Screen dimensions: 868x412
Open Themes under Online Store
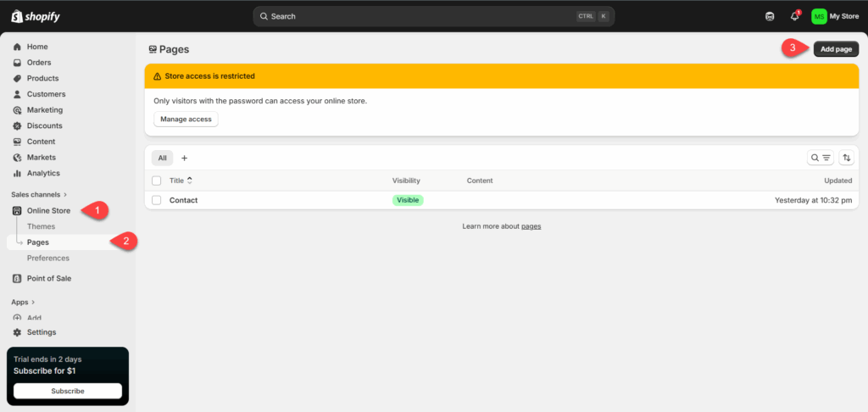(x=41, y=226)
